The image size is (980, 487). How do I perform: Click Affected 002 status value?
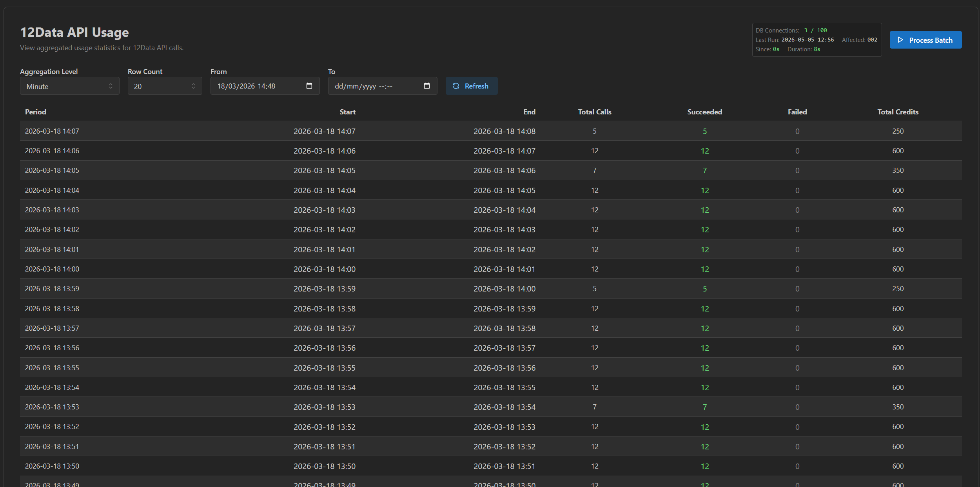pyautogui.click(x=872, y=40)
